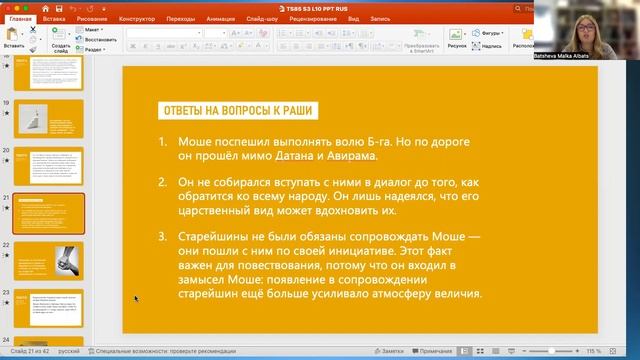The image size is (640, 360).
Task: Switch to slide sorter view icon
Action: coord(480,351)
